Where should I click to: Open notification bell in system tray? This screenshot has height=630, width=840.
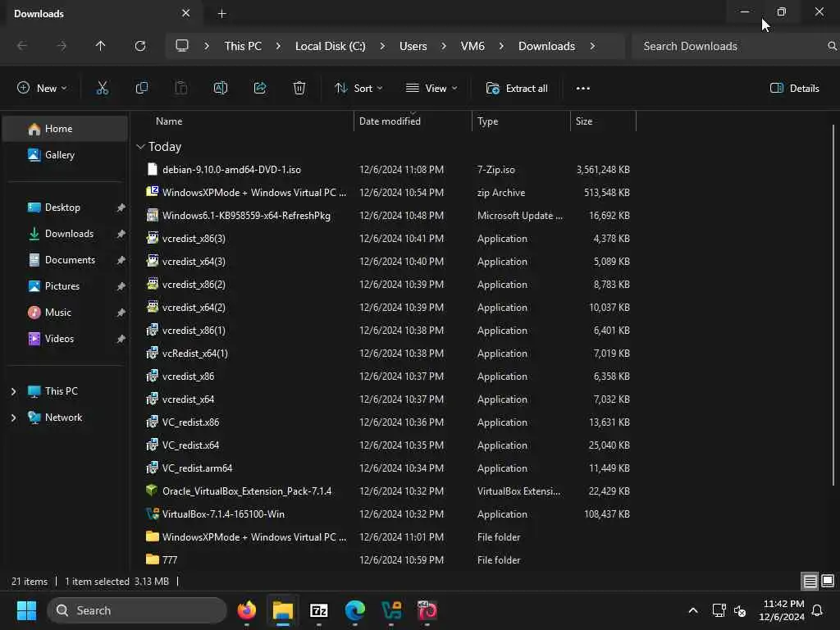(x=817, y=610)
